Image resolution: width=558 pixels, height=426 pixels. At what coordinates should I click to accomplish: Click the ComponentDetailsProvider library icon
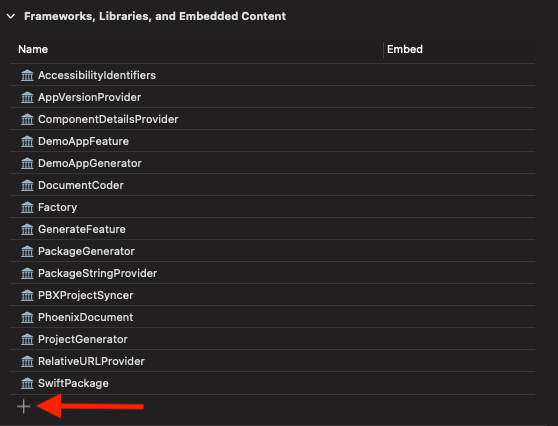[27, 120]
